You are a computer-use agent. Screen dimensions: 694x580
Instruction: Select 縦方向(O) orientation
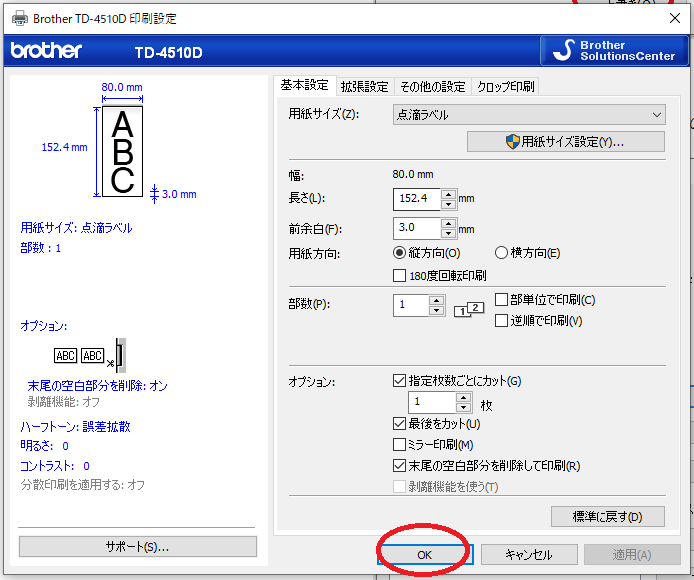[427, 253]
